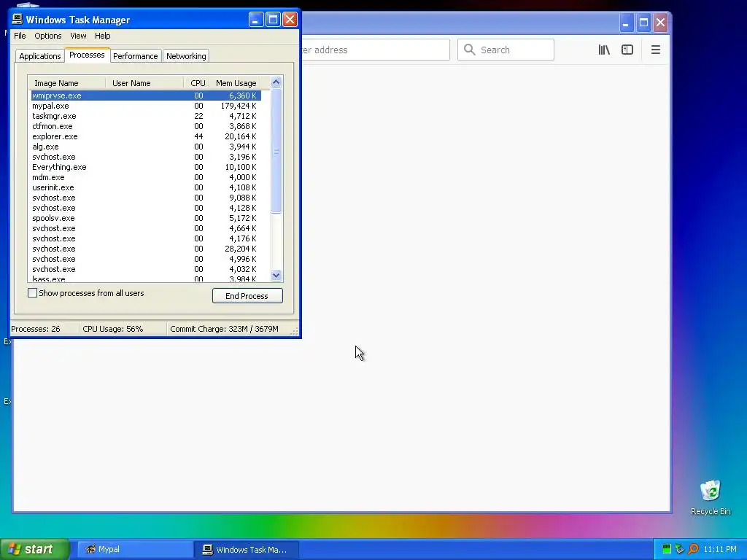Open the Mypal library icon
The image size is (747, 560).
coord(604,50)
